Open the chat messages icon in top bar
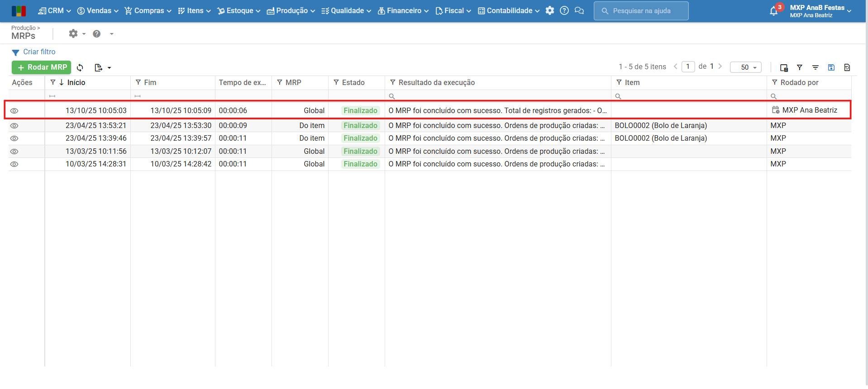 [579, 11]
